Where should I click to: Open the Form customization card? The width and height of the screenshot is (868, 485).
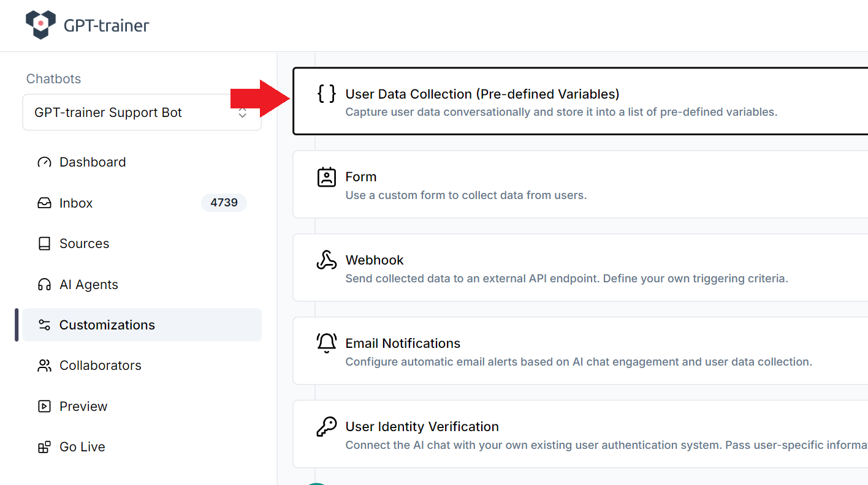tap(580, 184)
